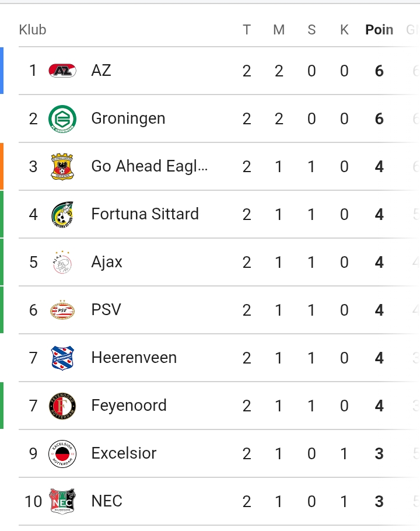This screenshot has height=531, width=420.
Task: Select the Heerenveen crest icon
Action: (x=62, y=358)
